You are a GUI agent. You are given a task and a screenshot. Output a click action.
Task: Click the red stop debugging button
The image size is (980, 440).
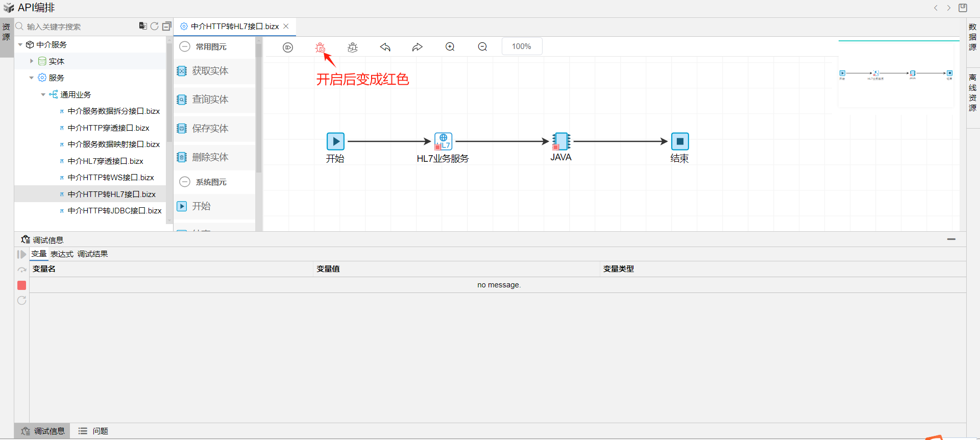pos(21,285)
